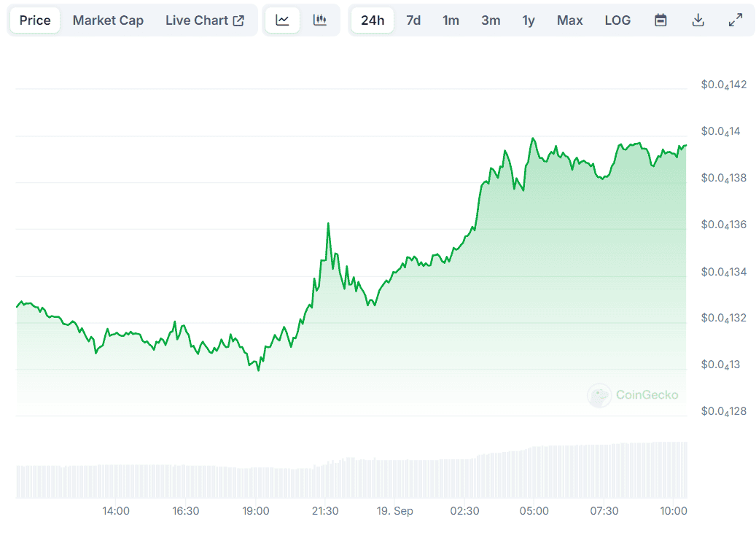The width and height of the screenshot is (756, 538).
Task: Click the 10:00 time axis label
Action: pos(674,511)
